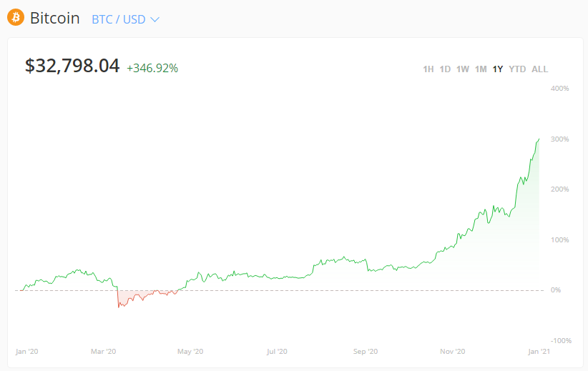The height and width of the screenshot is (371, 588).
Task: Click the chart peak near Jan '21
Action: click(x=538, y=139)
